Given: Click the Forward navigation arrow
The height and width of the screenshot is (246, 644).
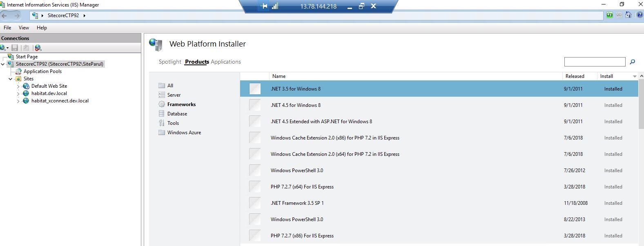Looking at the screenshot, I should click(x=17, y=16).
